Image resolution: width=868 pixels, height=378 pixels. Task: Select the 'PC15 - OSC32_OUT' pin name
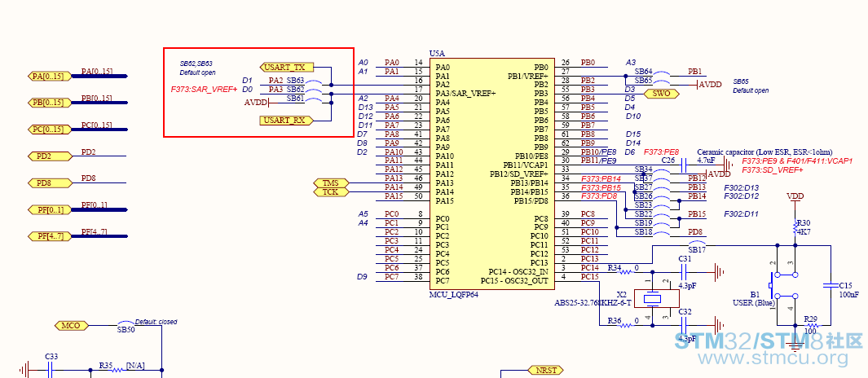coord(514,280)
